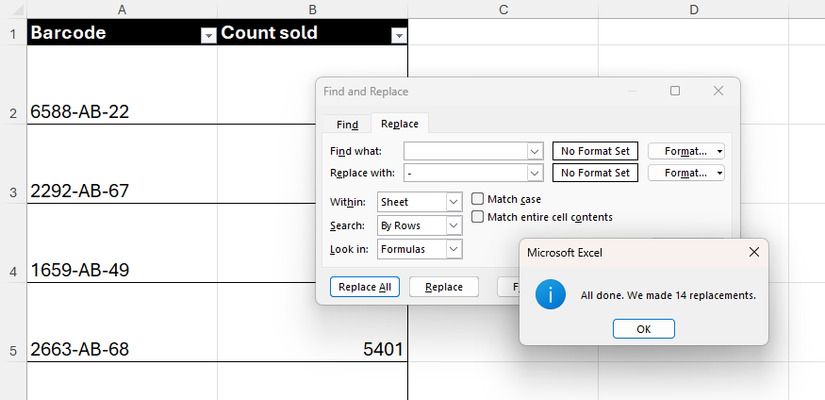
Task: Select cell containing 1659-AB-49
Action: click(122, 243)
